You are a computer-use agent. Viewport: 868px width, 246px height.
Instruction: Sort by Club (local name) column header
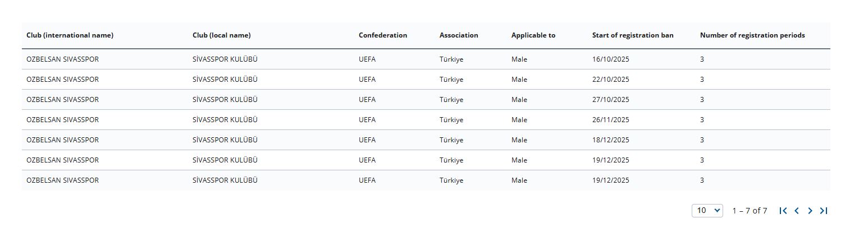point(221,35)
